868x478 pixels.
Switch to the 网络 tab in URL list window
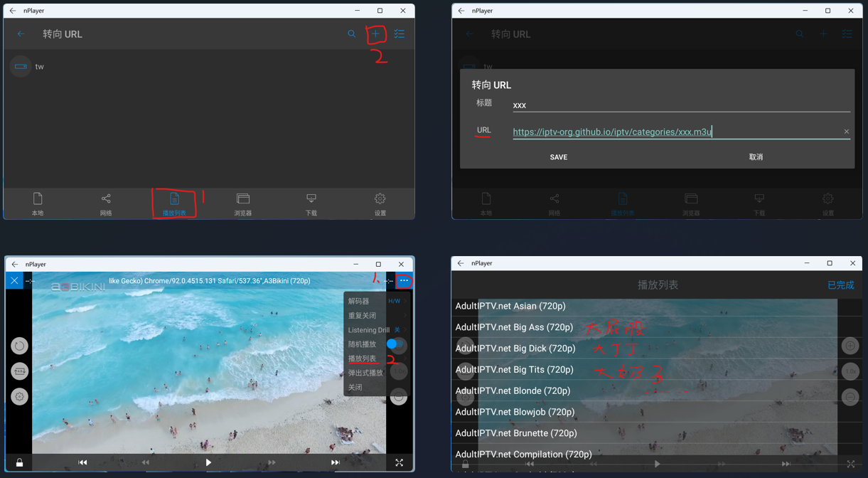tap(106, 204)
